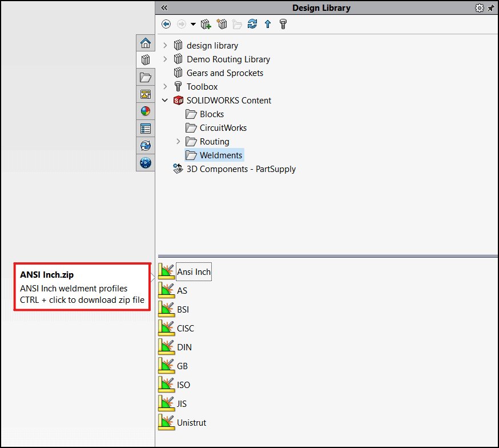499x448 pixels.
Task: Expand the design library node
Action: [x=165, y=46]
